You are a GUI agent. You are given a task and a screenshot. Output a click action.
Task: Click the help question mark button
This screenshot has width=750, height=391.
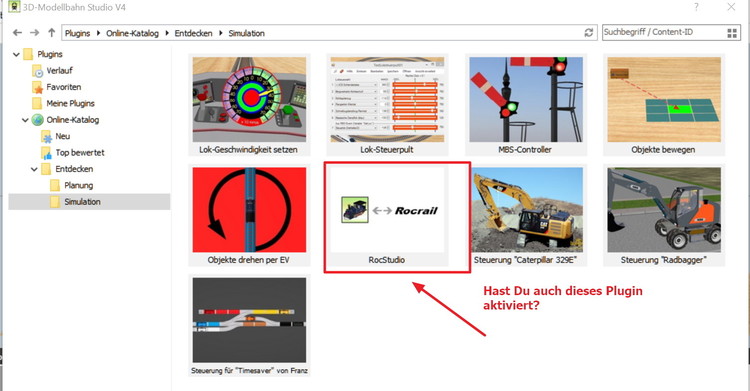point(696,7)
